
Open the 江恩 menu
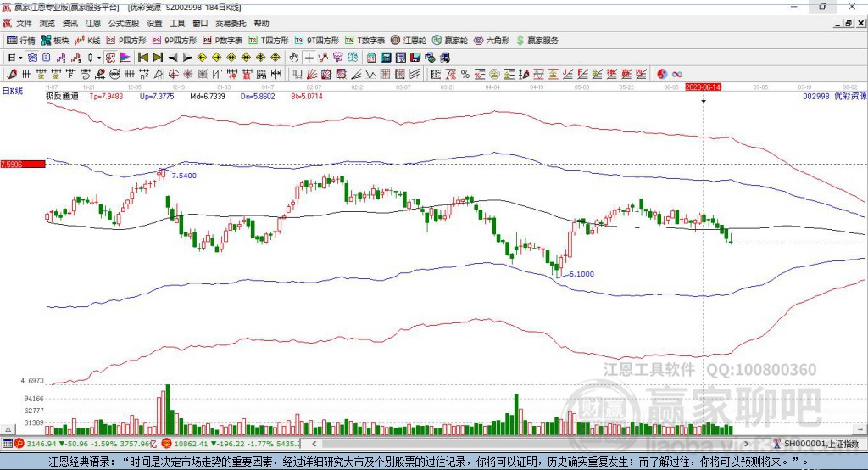point(93,23)
